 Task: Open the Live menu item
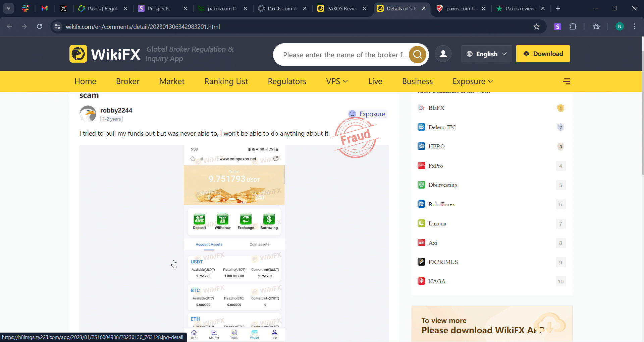point(375,81)
